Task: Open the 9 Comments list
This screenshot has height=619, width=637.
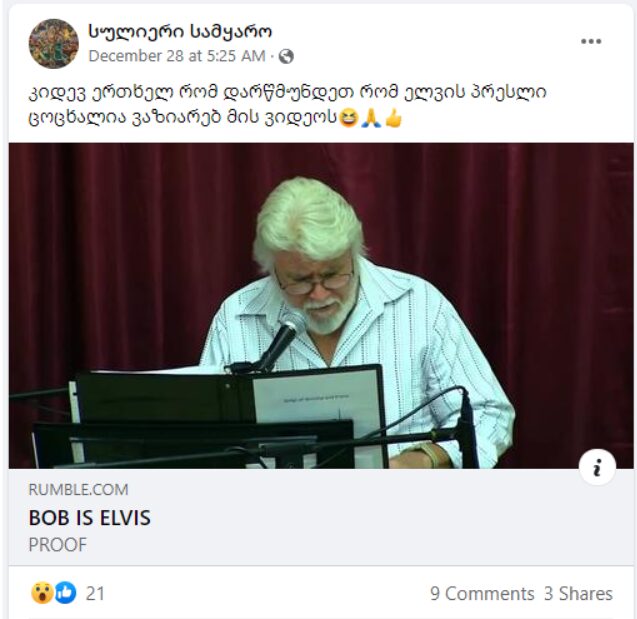Action: (x=482, y=593)
